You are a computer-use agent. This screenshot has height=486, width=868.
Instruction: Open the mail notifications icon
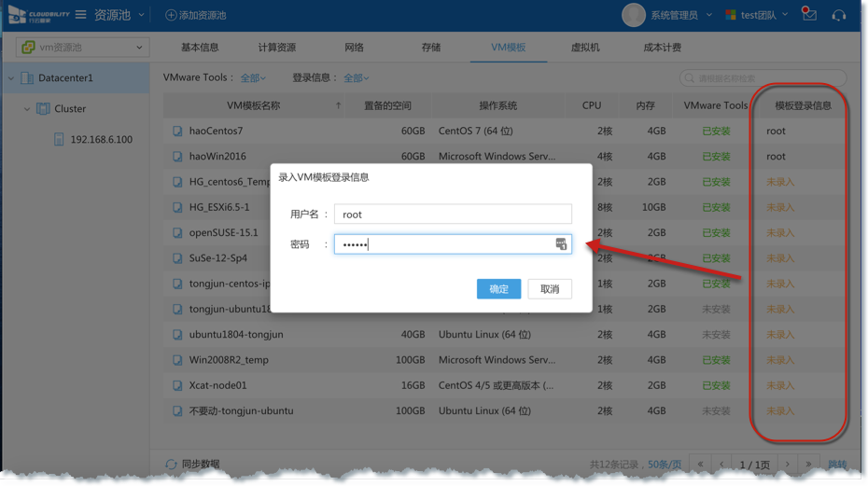809,15
